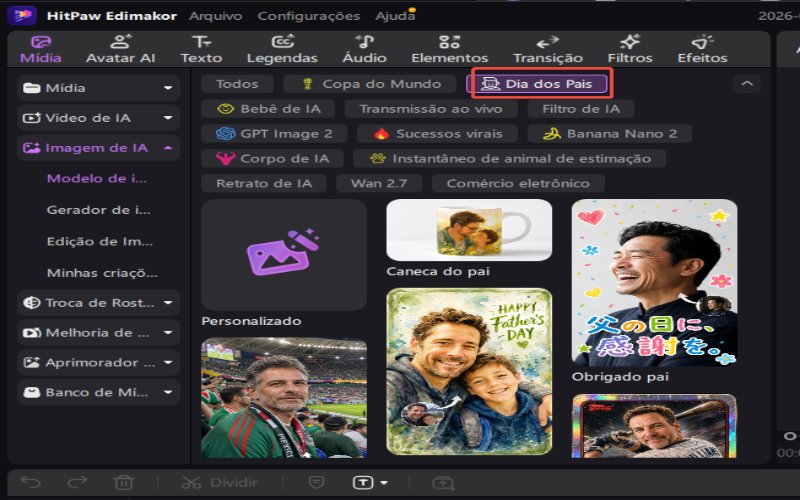Open the Gerador de i... sidebar item

click(x=98, y=210)
